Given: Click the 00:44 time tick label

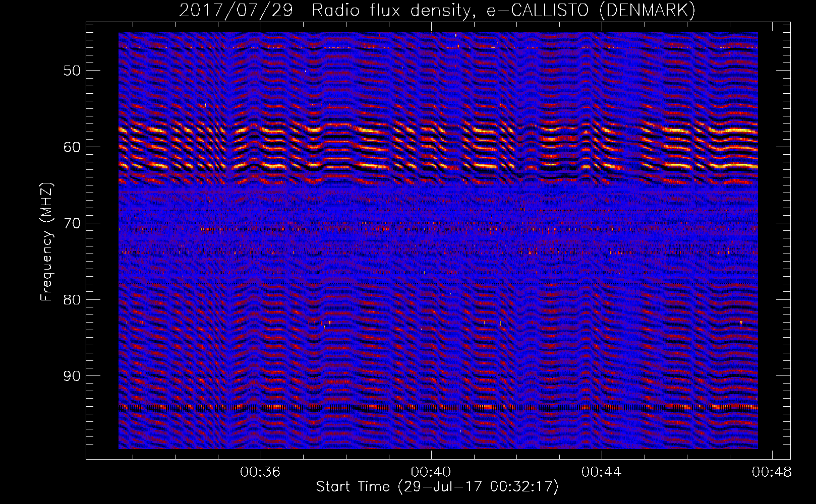Looking at the screenshot, I should [601, 472].
